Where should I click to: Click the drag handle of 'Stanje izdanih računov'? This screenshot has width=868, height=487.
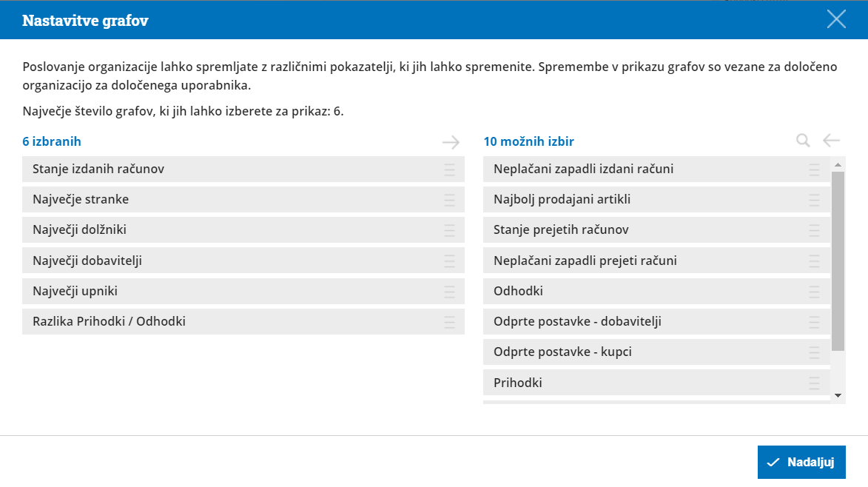coord(449,169)
